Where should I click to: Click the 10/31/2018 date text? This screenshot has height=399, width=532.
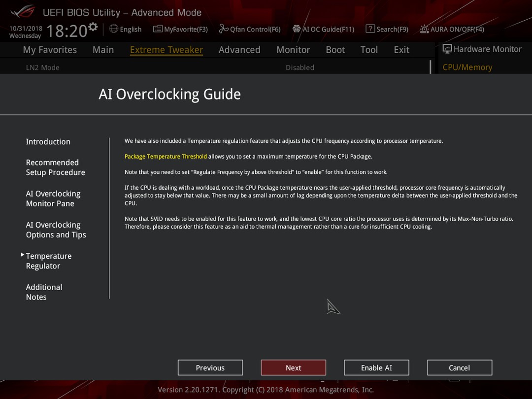(26, 29)
